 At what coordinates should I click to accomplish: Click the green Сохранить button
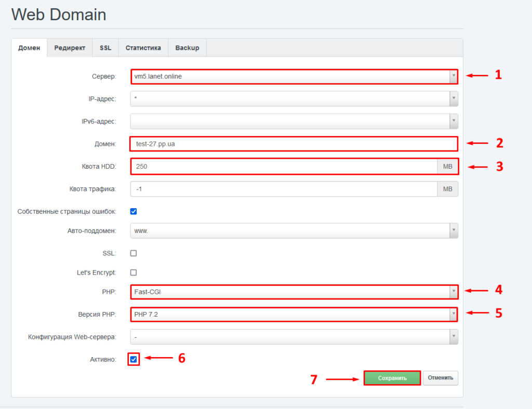392,378
